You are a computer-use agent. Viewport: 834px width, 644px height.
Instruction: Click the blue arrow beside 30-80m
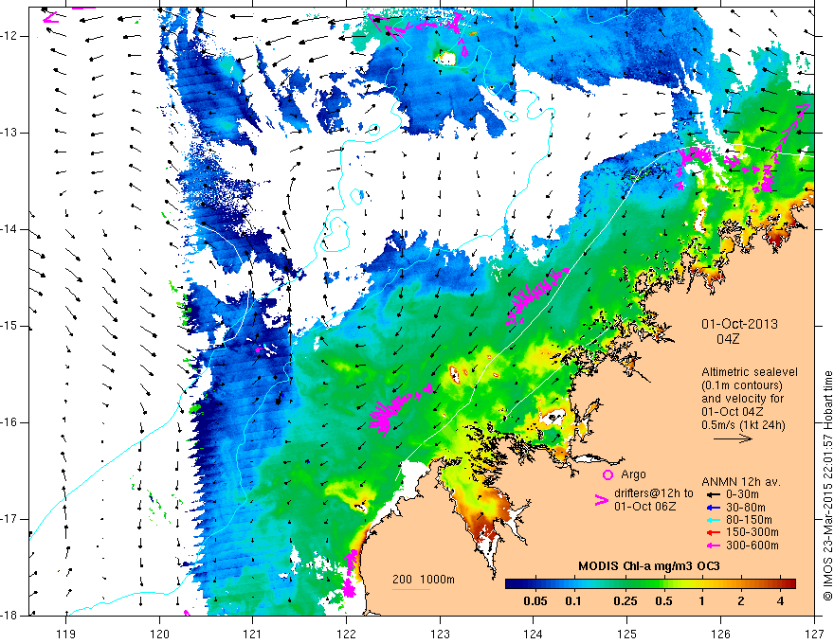tap(713, 508)
